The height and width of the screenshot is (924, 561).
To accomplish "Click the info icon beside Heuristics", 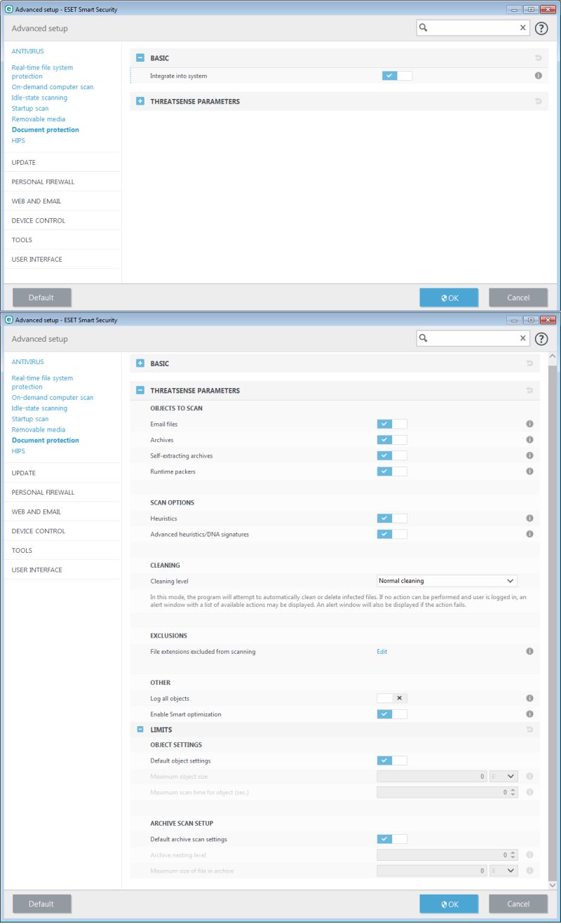I will coord(530,518).
